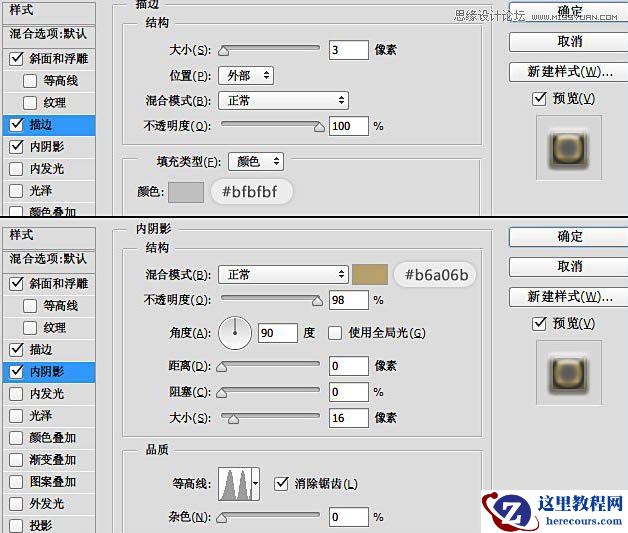Select 斜面和浮雕 entry in bottom list
Image resolution: width=628 pixels, height=533 pixels.
tap(58, 284)
